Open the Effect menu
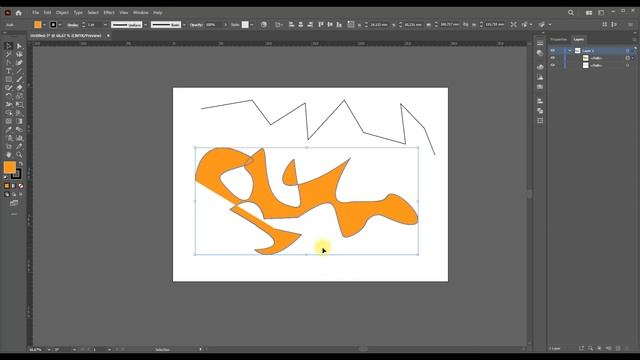 click(109, 13)
